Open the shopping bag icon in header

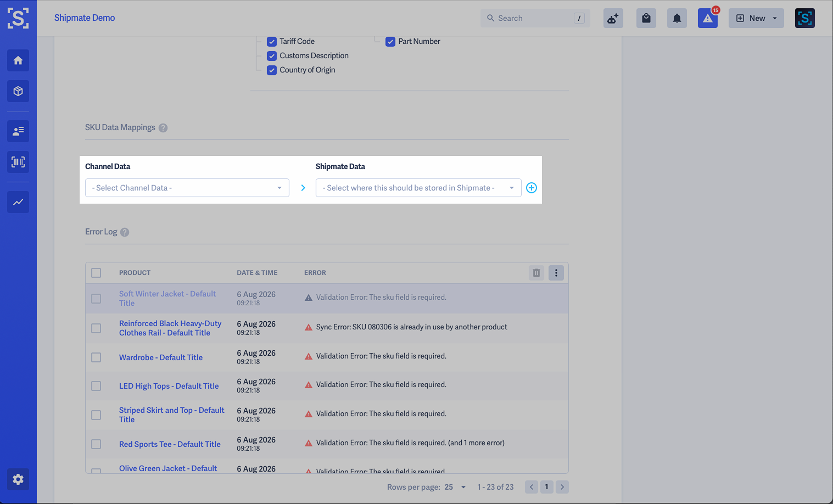[x=646, y=18]
